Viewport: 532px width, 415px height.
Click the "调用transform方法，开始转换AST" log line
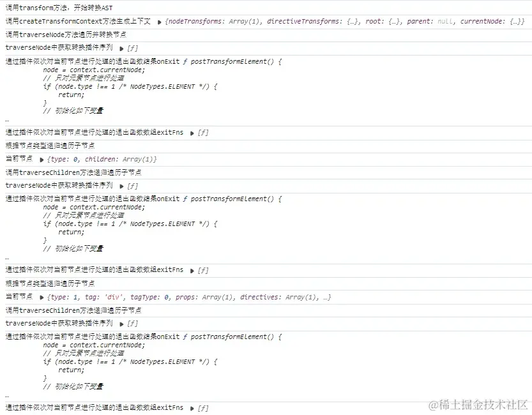point(59,8)
